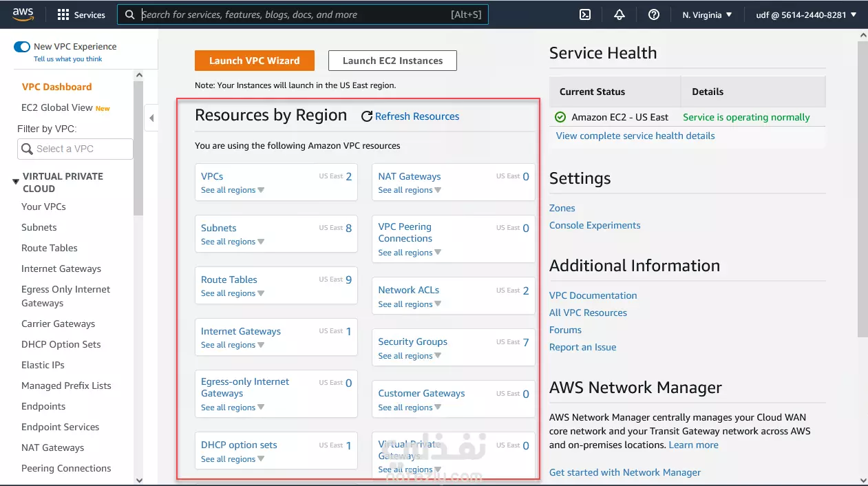868x486 pixels.
Task: Go to Your VPCs in the sidebar
Action: pos(43,207)
